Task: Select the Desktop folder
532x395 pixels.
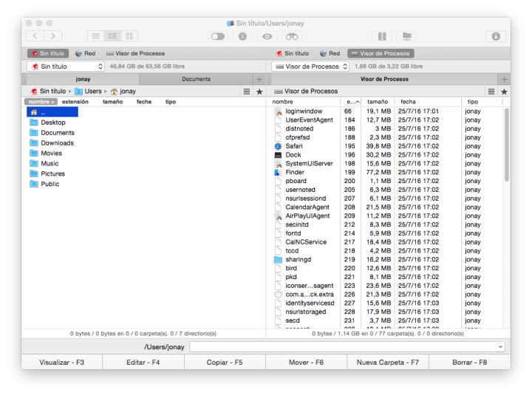Action: (48, 123)
